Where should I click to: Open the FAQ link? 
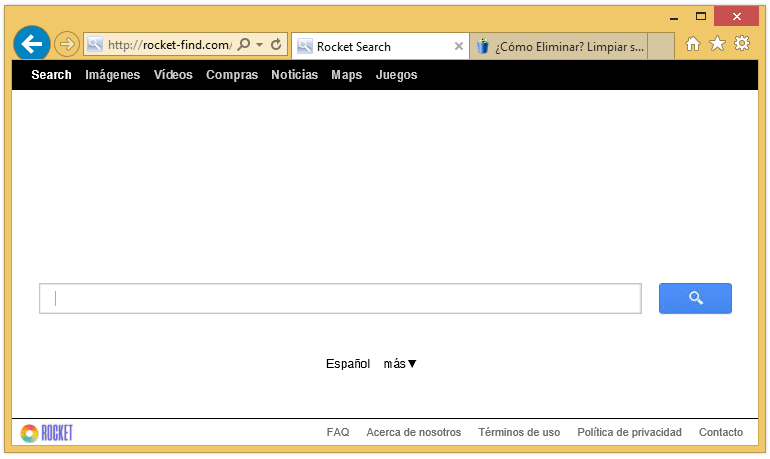338,432
